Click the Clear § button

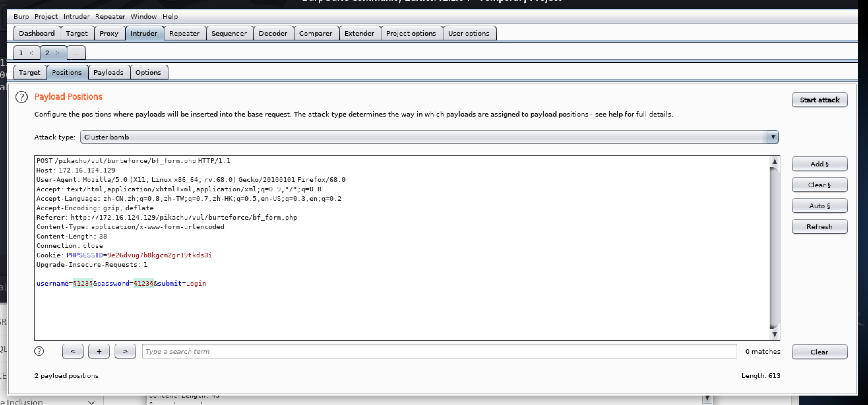click(x=819, y=185)
